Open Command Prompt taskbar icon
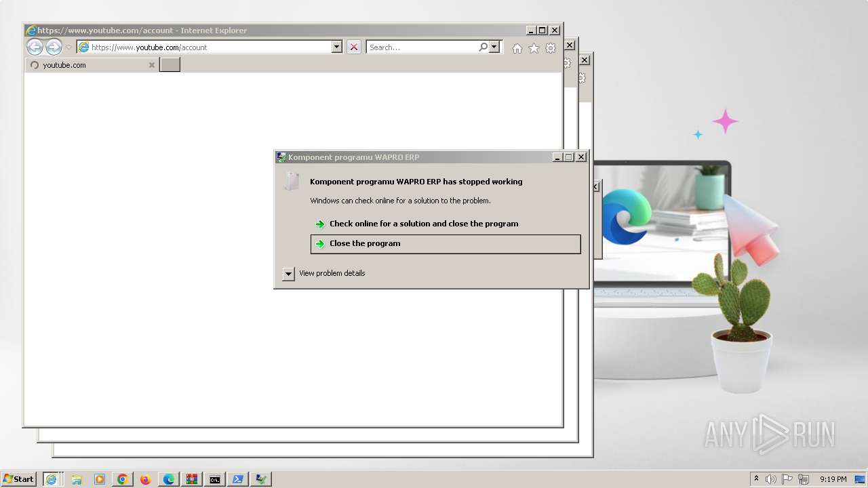 pyautogui.click(x=214, y=479)
